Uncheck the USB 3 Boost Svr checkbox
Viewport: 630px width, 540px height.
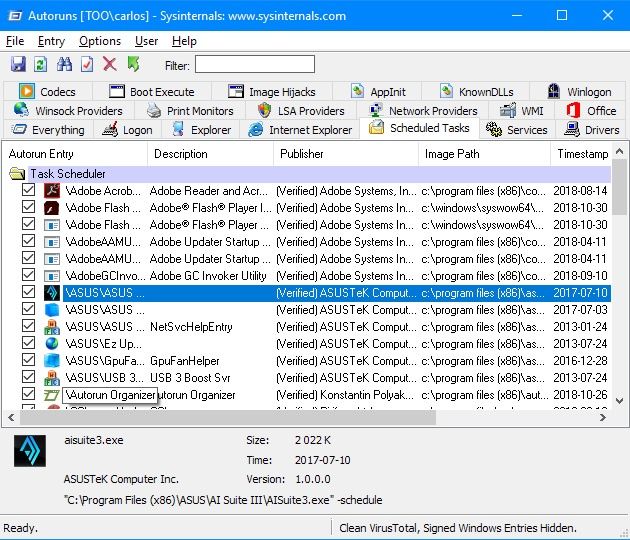pos(28,377)
